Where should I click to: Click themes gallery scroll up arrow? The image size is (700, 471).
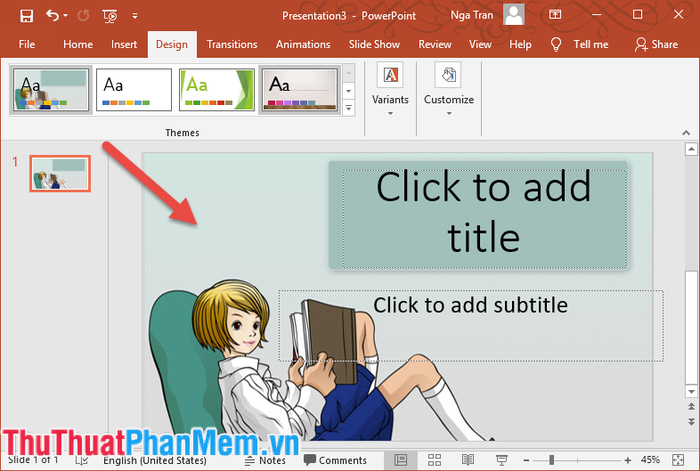349,73
